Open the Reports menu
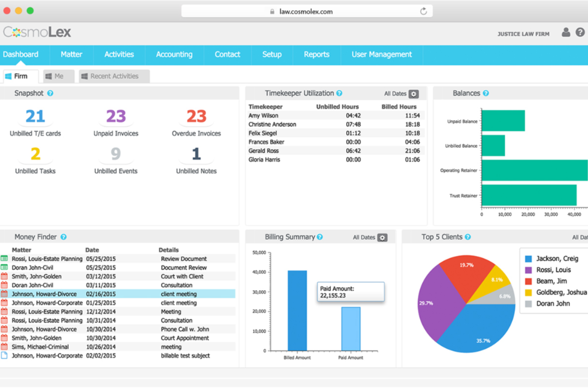 click(x=317, y=54)
